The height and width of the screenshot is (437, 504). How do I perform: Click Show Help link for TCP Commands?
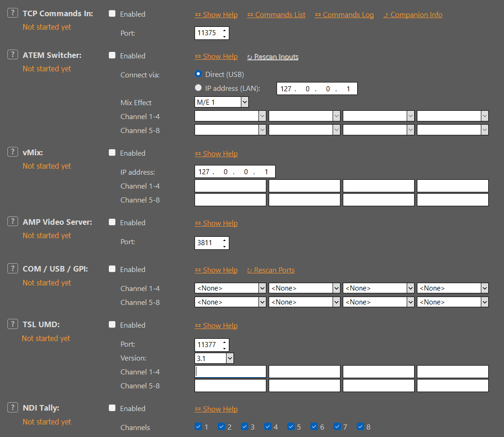tap(216, 15)
